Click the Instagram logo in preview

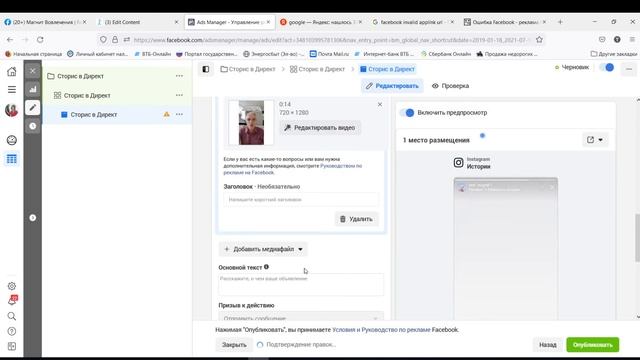(458, 163)
